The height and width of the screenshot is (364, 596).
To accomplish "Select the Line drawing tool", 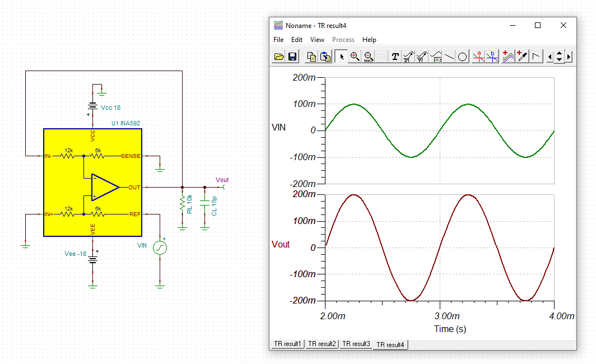I will click(x=449, y=57).
